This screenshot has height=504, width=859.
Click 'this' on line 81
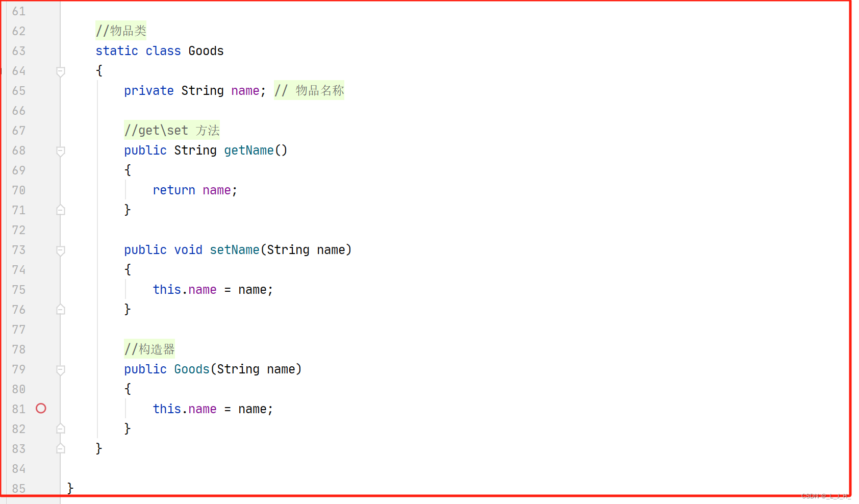click(x=167, y=409)
